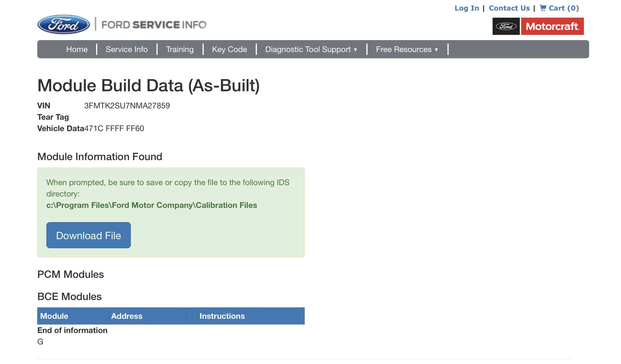Expand the Free Resources dropdown
Image resolution: width=621 pixels, height=364 pixels.
tap(407, 49)
